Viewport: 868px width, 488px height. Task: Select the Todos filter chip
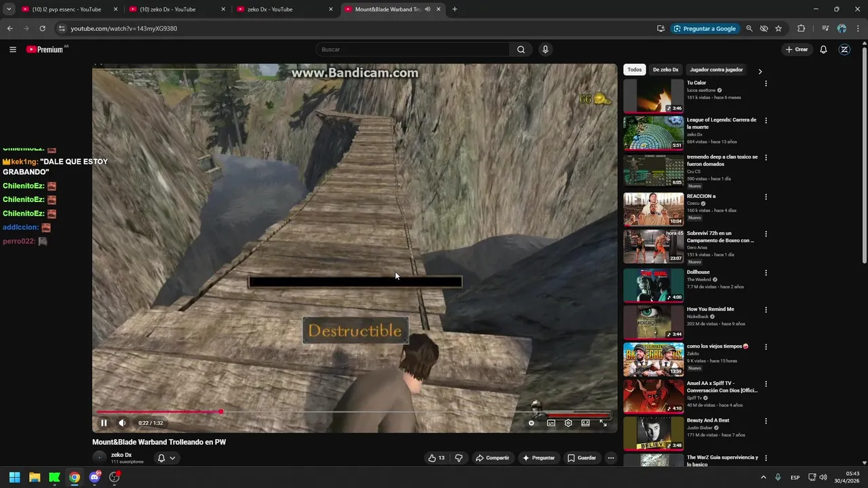click(x=634, y=70)
